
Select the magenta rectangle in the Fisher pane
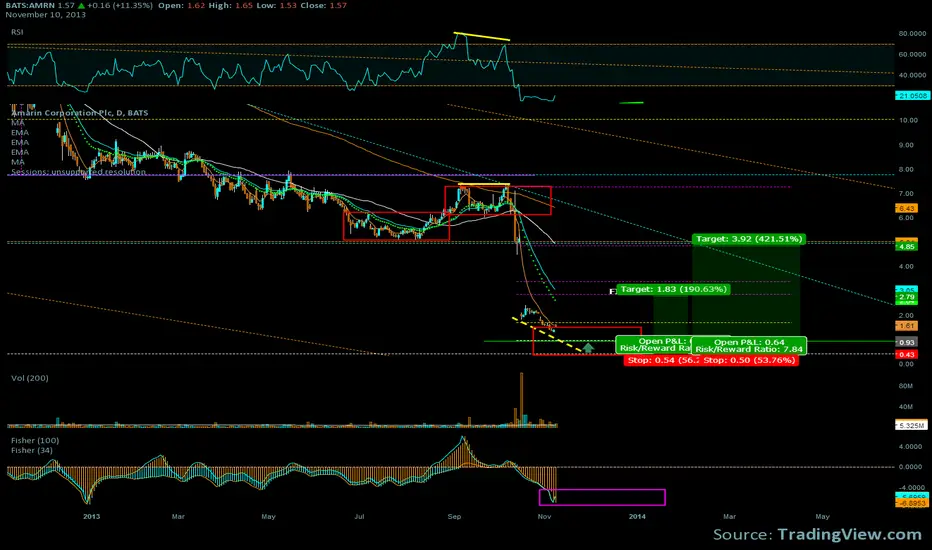(x=602, y=497)
